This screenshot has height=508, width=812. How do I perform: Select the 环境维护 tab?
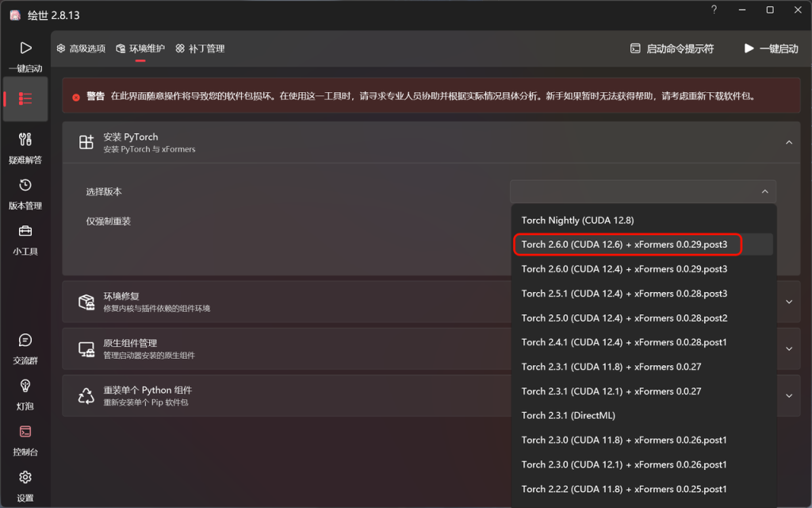point(140,48)
